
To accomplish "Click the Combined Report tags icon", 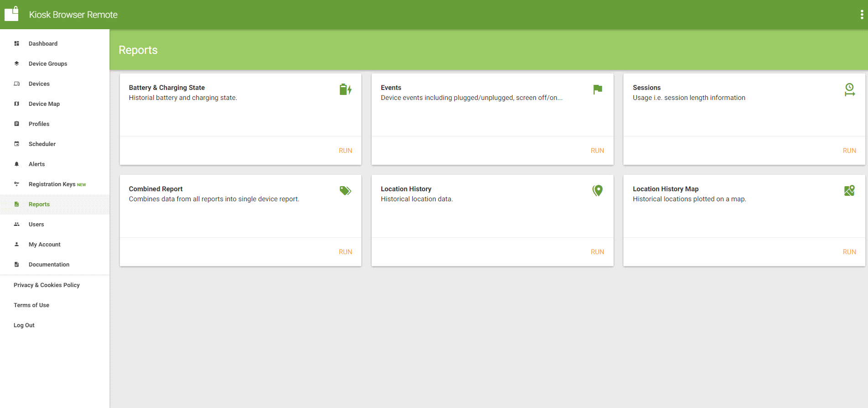I will (346, 191).
